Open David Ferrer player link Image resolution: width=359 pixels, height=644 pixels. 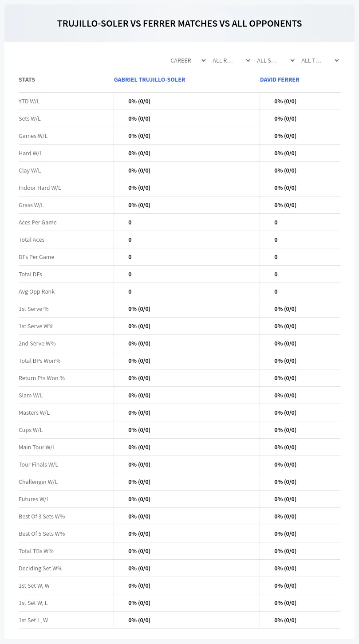pyautogui.click(x=280, y=80)
